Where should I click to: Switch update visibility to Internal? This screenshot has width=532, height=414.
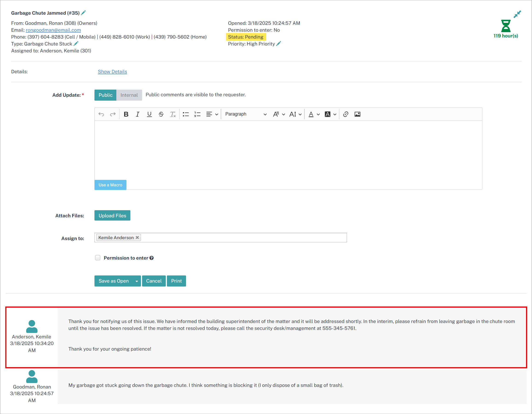(129, 95)
